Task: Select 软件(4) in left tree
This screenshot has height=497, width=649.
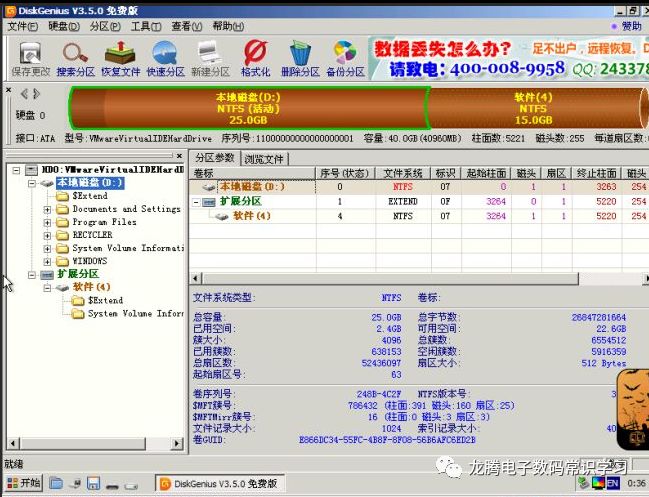Action: point(91,287)
